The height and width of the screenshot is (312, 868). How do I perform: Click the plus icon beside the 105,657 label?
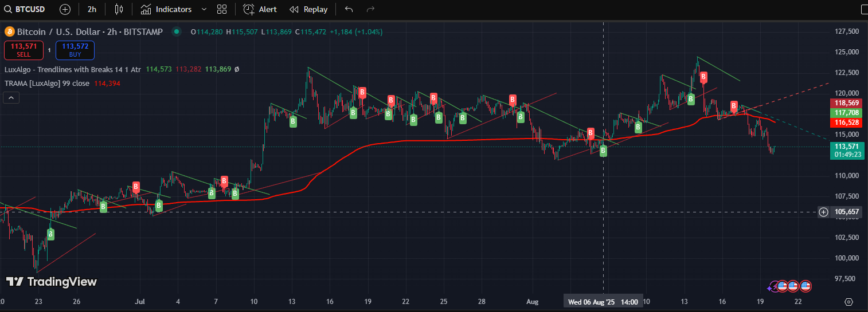coord(823,212)
